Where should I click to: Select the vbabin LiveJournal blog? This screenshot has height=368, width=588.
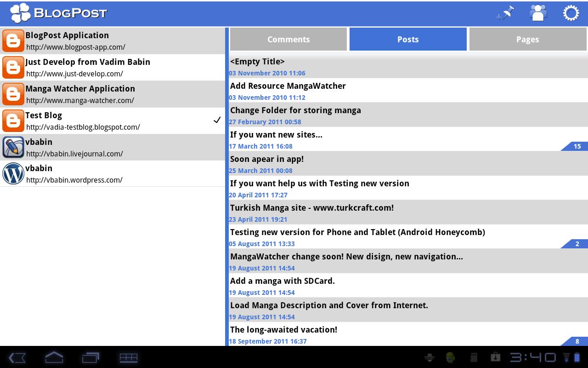click(x=113, y=147)
